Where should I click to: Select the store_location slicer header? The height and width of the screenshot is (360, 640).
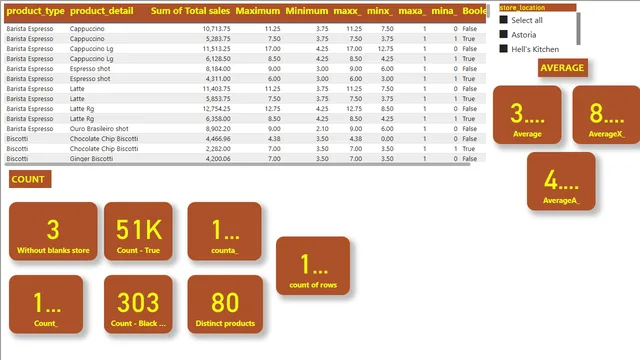[538, 7]
